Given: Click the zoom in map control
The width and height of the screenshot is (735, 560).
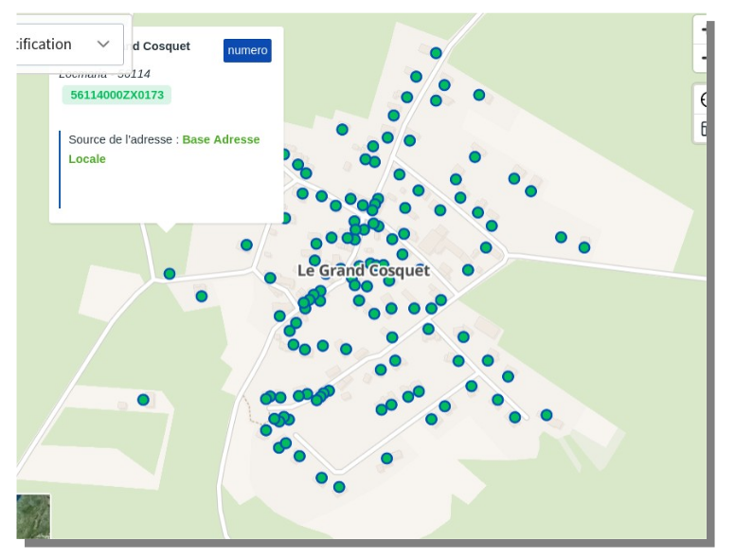Looking at the screenshot, I should tap(702, 29).
